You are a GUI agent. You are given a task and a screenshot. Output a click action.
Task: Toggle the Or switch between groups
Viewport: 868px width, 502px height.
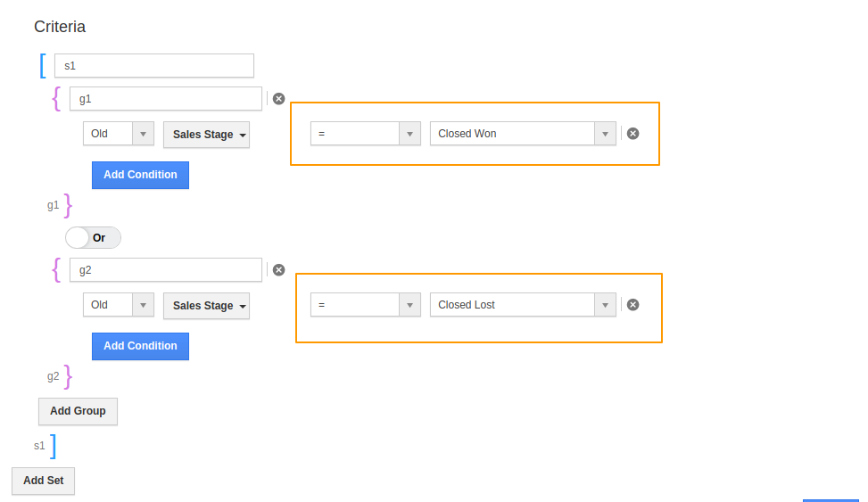93,237
